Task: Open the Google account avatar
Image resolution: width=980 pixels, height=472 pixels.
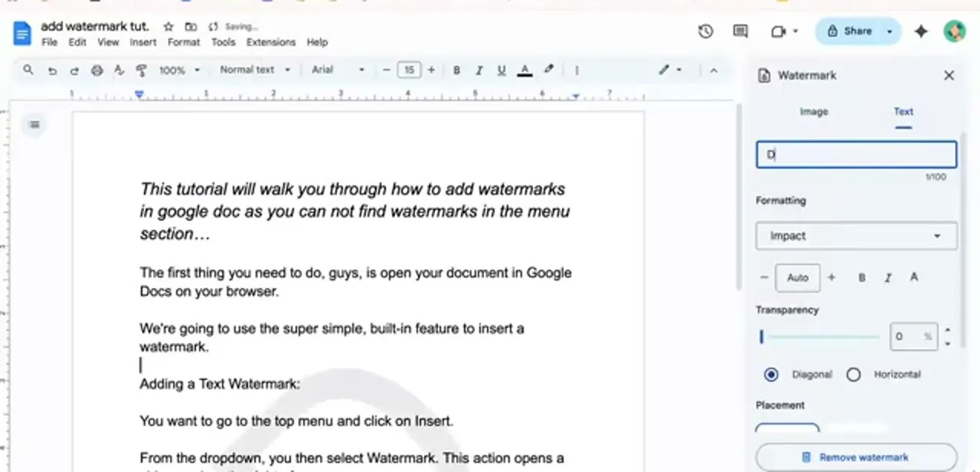Action: click(954, 31)
